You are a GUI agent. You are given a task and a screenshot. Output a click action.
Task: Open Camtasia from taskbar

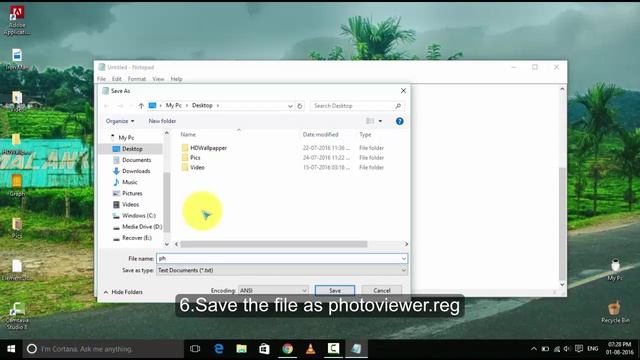click(x=333, y=349)
